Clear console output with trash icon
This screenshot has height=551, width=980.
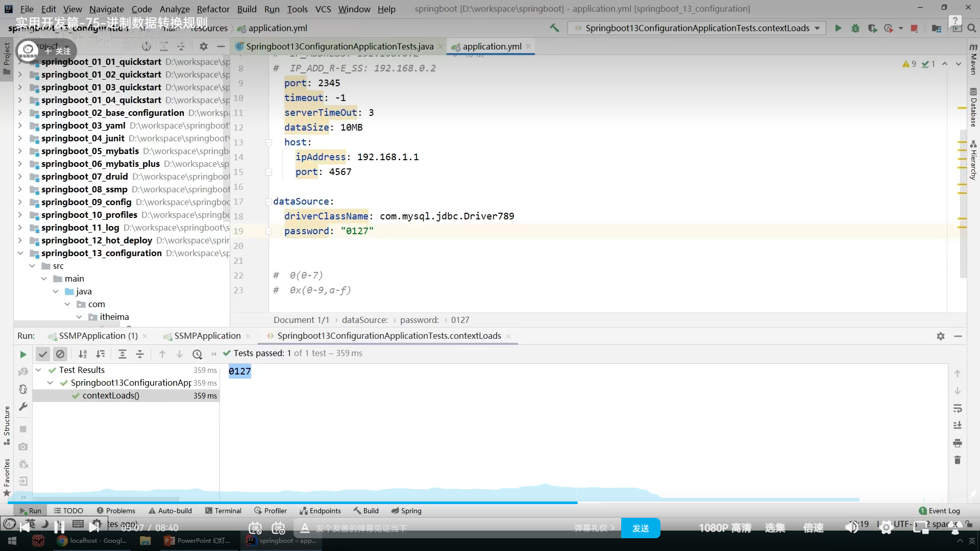[958, 460]
